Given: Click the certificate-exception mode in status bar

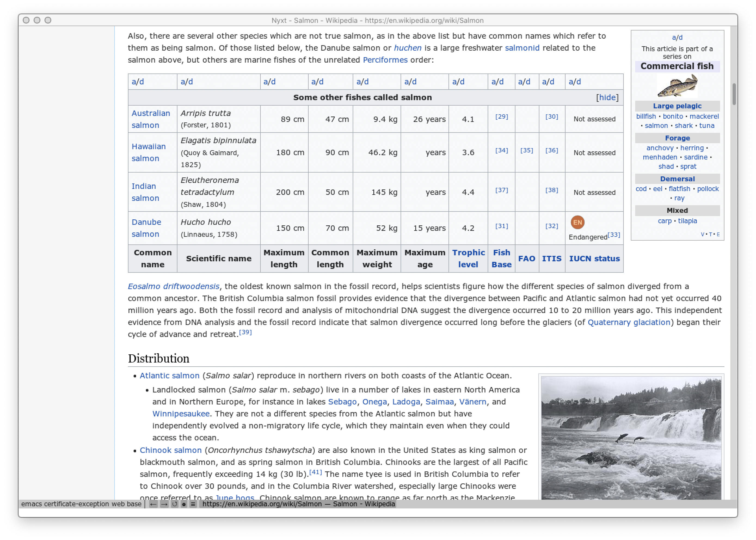Looking at the screenshot, I should (x=76, y=504).
